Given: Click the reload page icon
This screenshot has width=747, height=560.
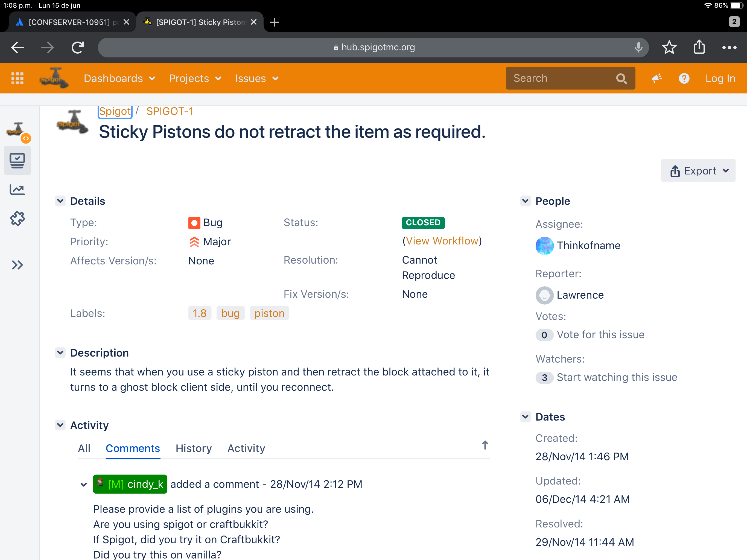Looking at the screenshot, I should [78, 47].
